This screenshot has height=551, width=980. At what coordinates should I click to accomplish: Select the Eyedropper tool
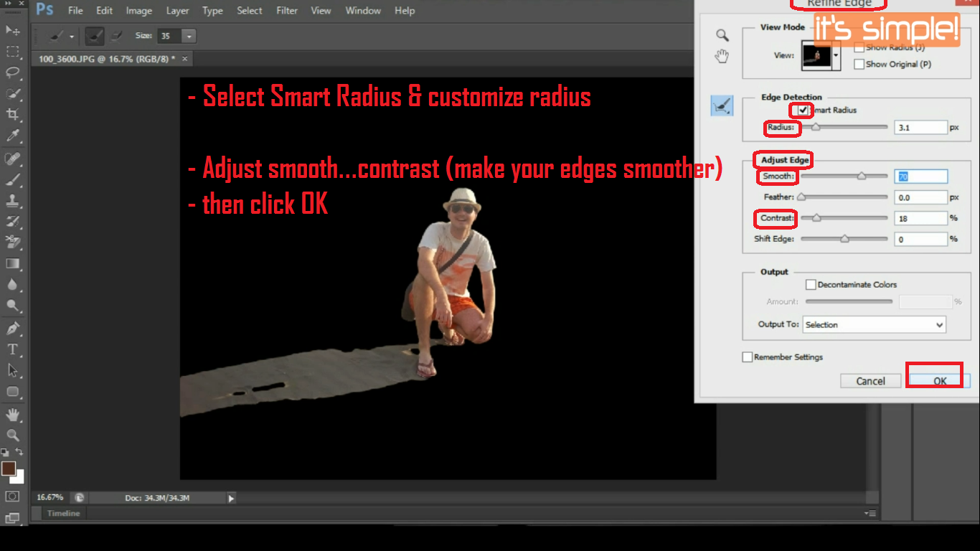pyautogui.click(x=13, y=136)
